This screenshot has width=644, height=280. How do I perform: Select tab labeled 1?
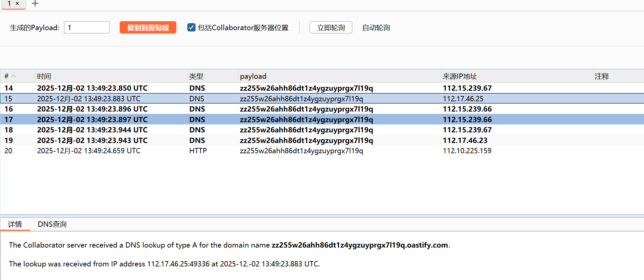coord(9,4)
